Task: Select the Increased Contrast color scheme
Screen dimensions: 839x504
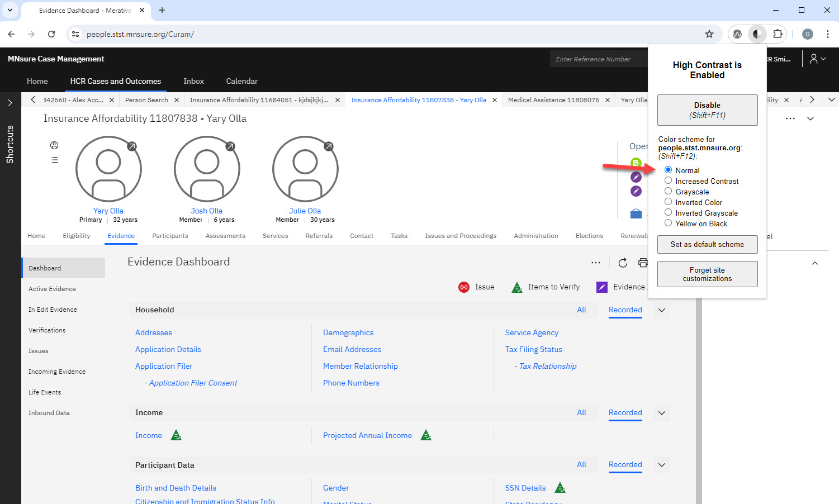Action: click(668, 180)
